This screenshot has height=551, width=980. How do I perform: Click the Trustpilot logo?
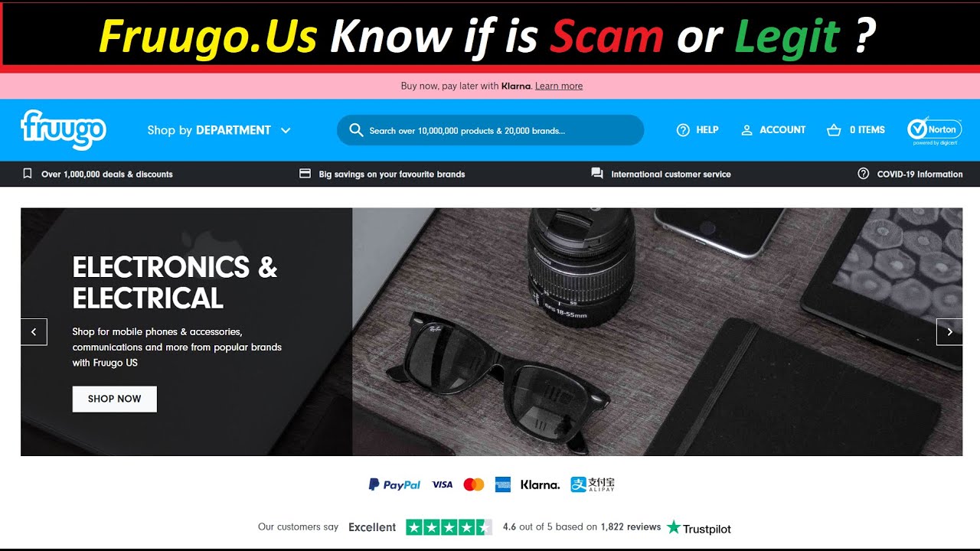pyautogui.click(x=699, y=527)
